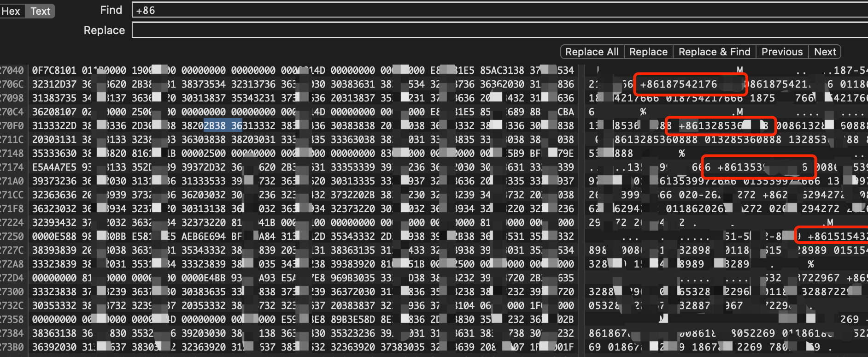Select the +86187542176 text match
Image resolution: width=868 pixels, height=357 pixels.
point(678,84)
